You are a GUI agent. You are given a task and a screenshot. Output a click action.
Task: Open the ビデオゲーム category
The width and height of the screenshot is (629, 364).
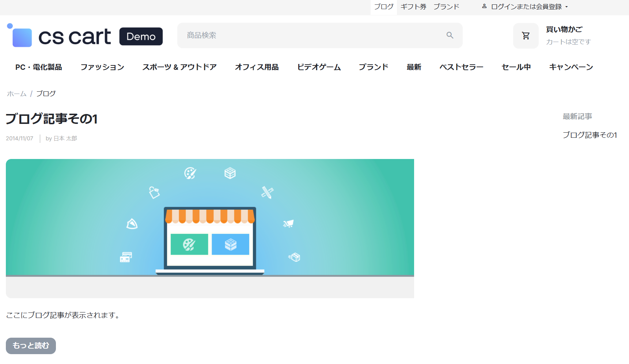tap(319, 67)
